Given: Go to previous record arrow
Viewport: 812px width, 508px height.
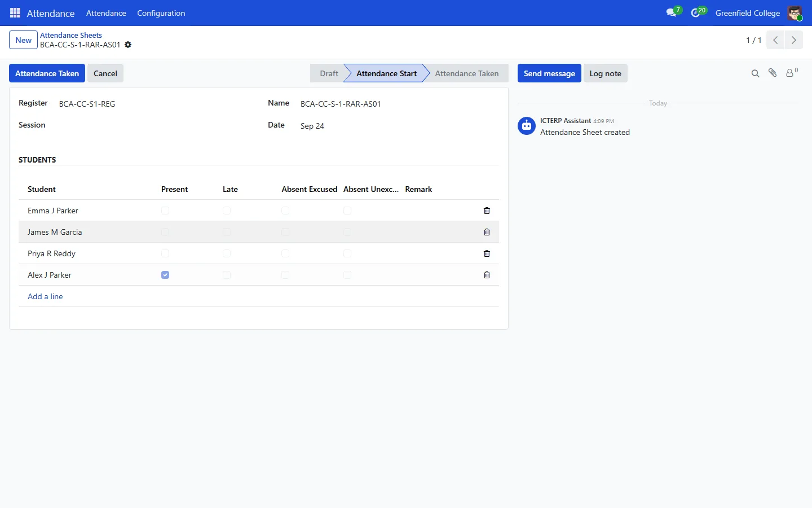Looking at the screenshot, I should pos(775,40).
